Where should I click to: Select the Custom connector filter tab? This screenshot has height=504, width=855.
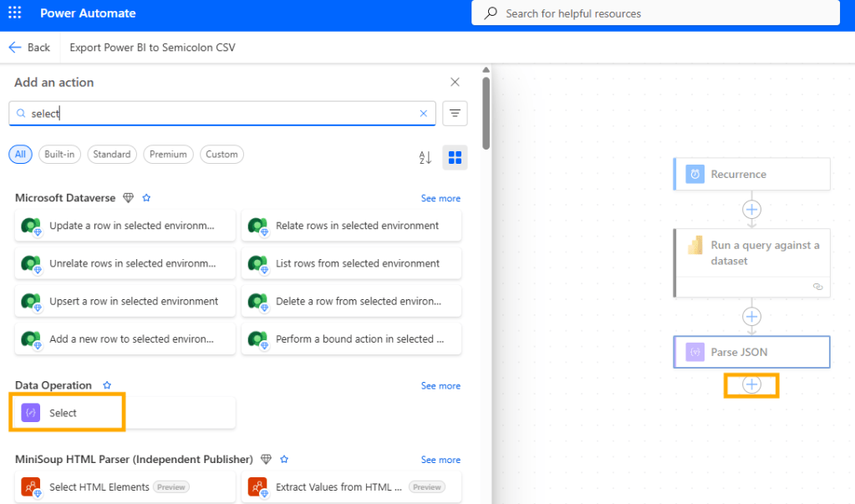click(221, 155)
